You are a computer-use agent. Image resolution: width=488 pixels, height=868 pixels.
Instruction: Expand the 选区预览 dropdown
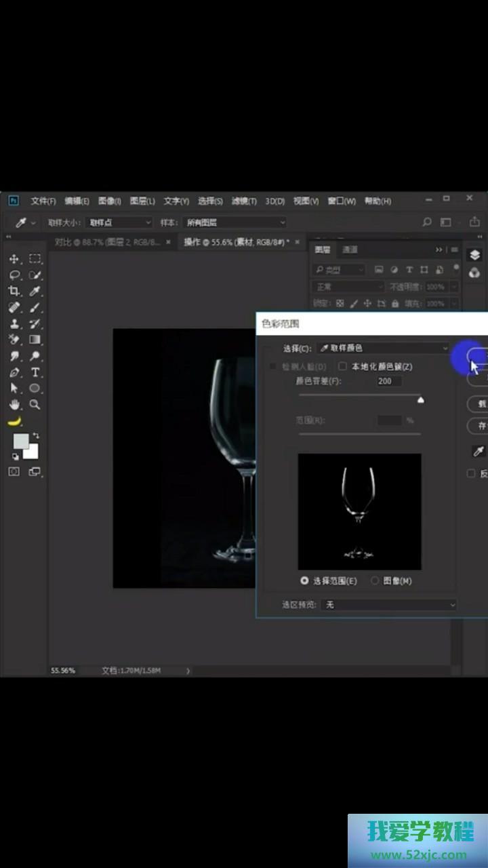[389, 605]
